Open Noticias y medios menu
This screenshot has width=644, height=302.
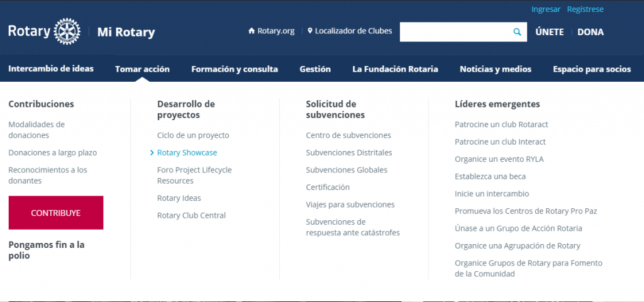pos(496,69)
